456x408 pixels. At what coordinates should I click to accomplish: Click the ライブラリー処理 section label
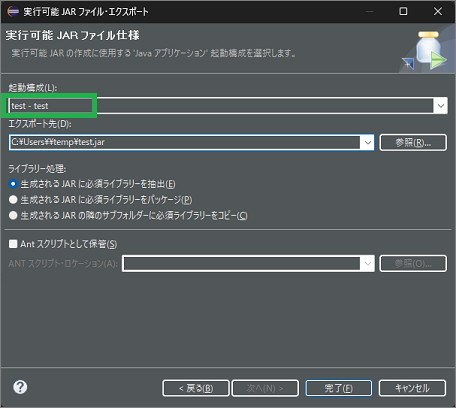pos(37,169)
